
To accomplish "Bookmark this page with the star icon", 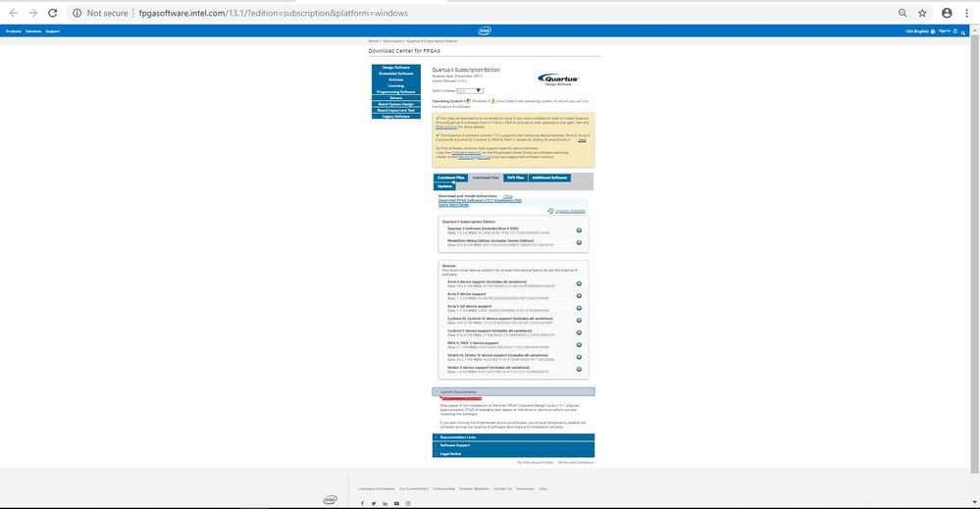I will point(922,13).
